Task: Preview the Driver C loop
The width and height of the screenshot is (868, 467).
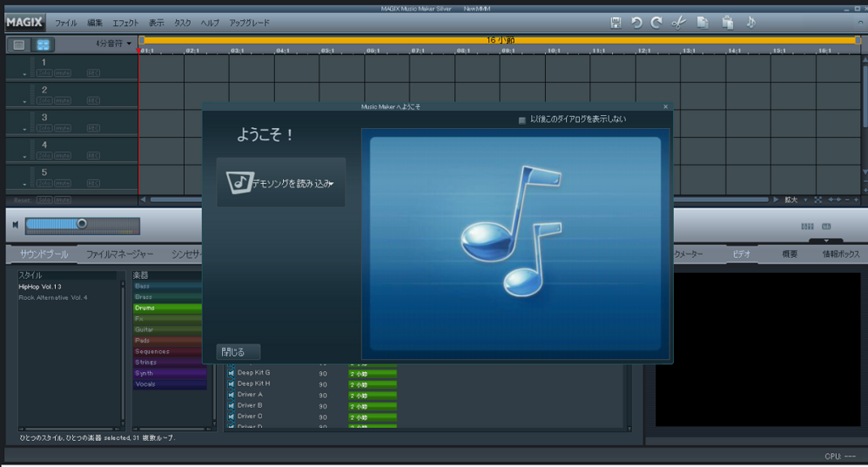Action: (x=231, y=417)
